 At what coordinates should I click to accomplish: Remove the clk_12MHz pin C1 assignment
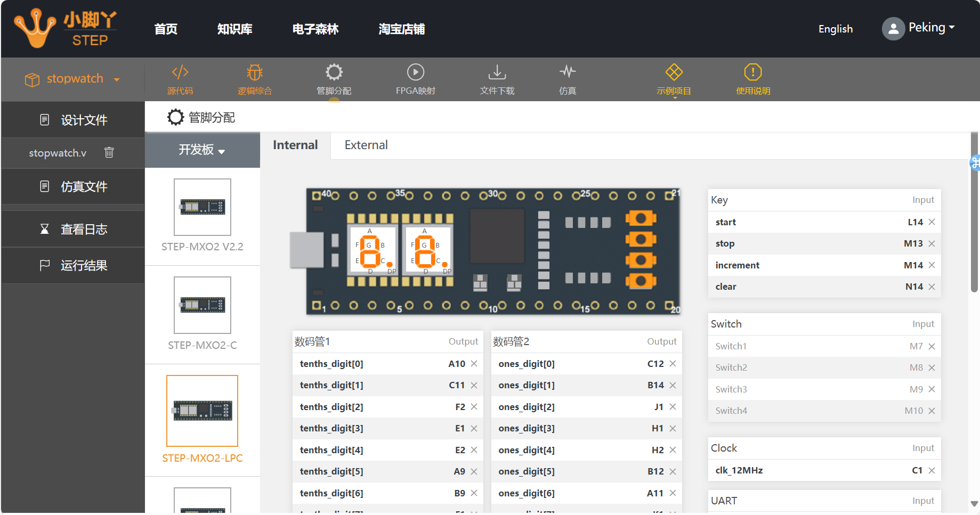coord(932,470)
